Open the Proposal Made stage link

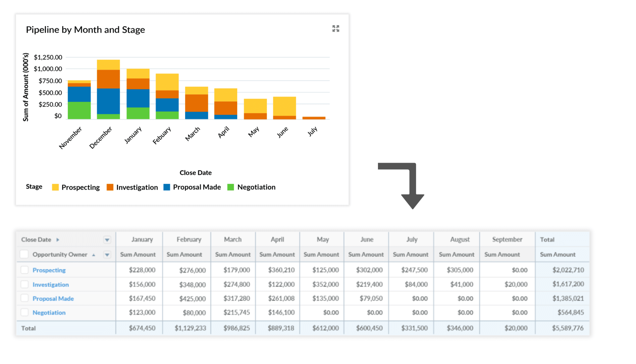click(53, 298)
